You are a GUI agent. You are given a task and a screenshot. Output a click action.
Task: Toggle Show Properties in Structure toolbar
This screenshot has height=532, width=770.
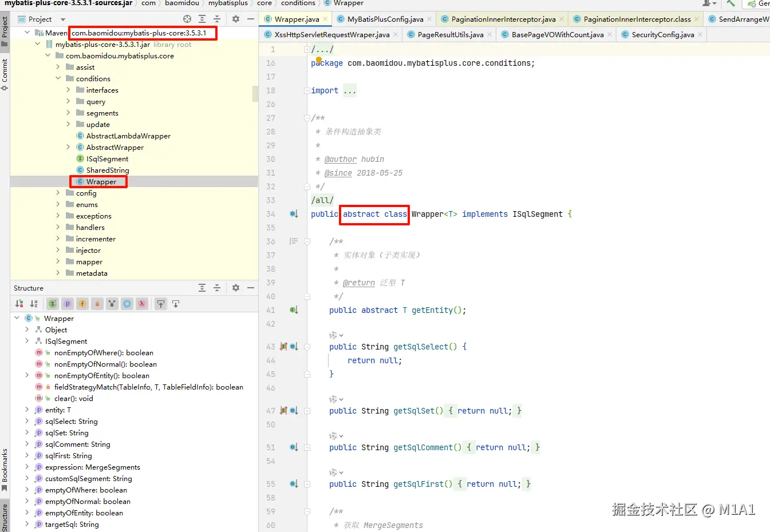tap(68, 304)
